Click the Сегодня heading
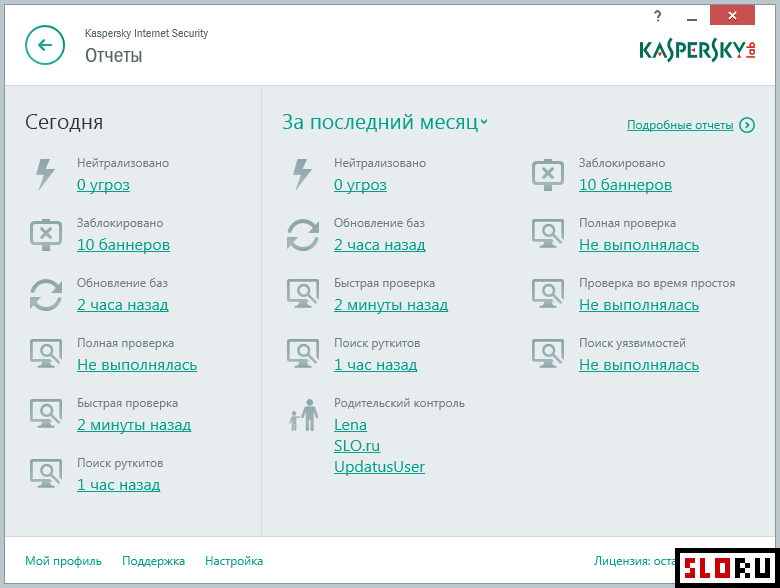 point(64,122)
